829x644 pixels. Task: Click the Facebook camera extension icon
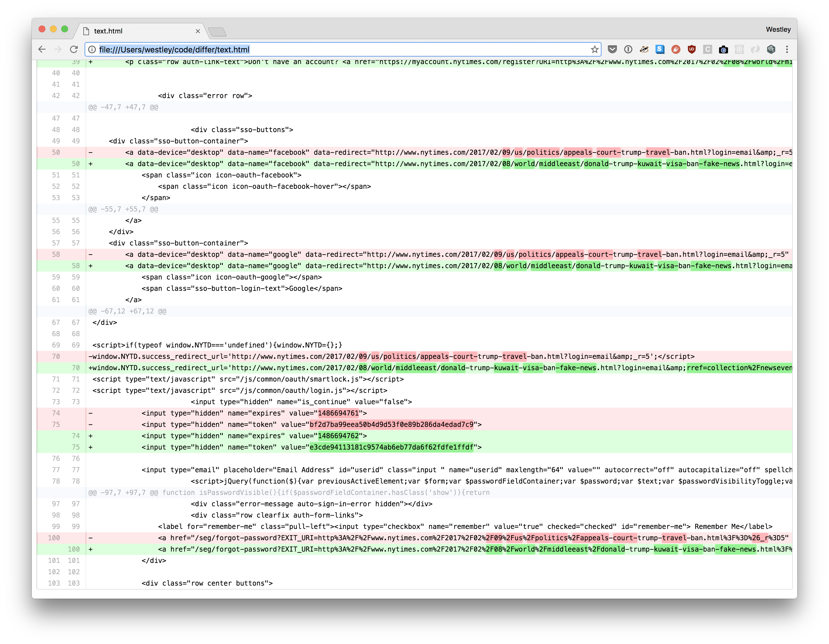pos(723,49)
